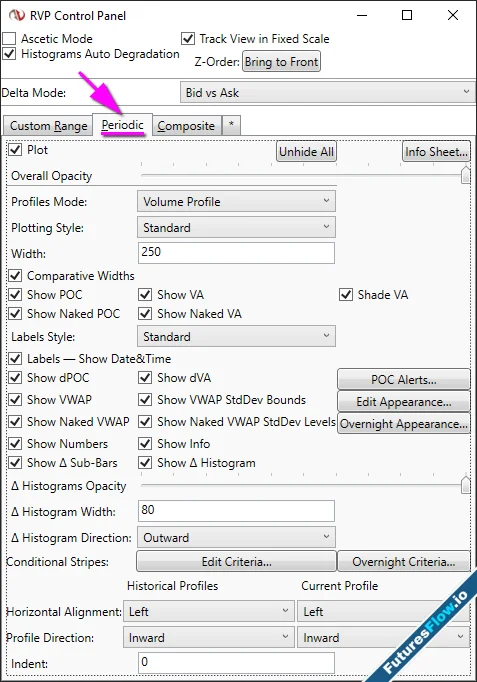Open the asterisk tab
The width and height of the screenshot is (477, 682).
[231, 125]
